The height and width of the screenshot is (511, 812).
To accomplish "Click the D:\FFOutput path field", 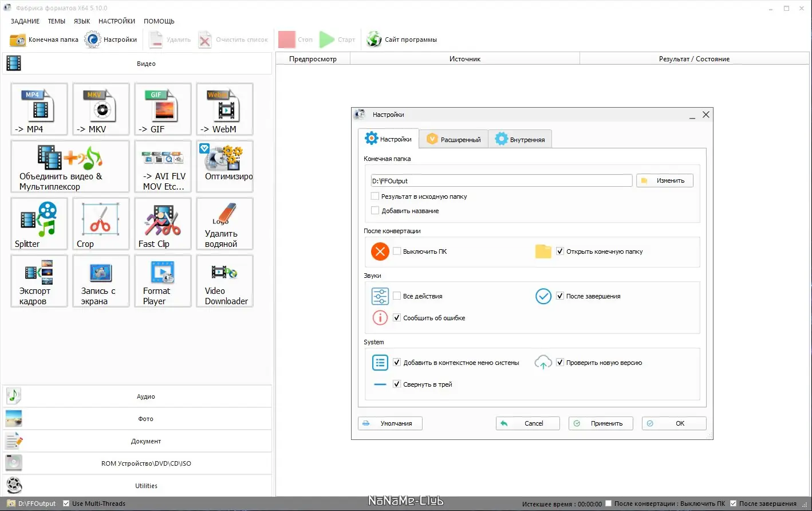I will pyautogui.click(x=501, y=180).
